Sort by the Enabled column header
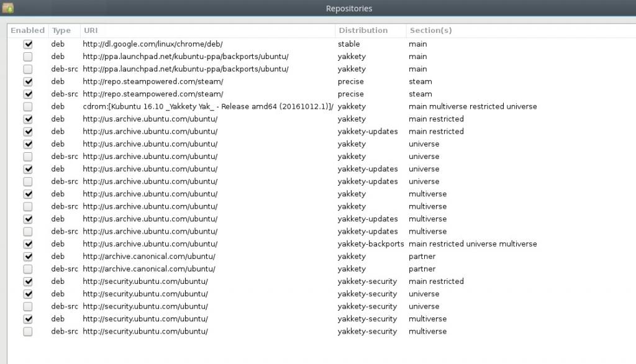636x364 pixels. [27, 30]
